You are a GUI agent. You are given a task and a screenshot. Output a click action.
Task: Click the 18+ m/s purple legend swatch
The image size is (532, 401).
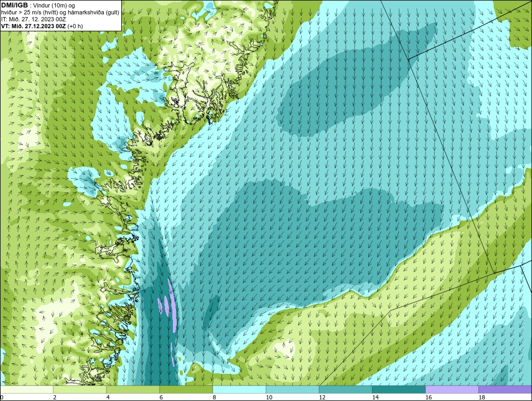coord(505,389)
